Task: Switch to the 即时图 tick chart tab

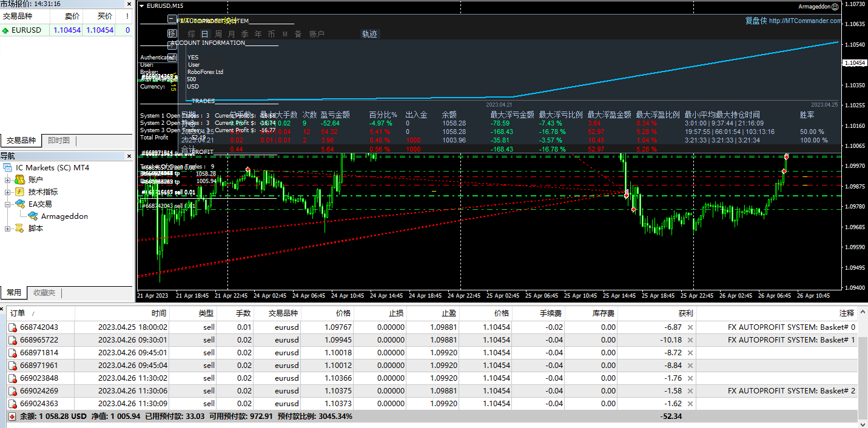Action: 59,141
